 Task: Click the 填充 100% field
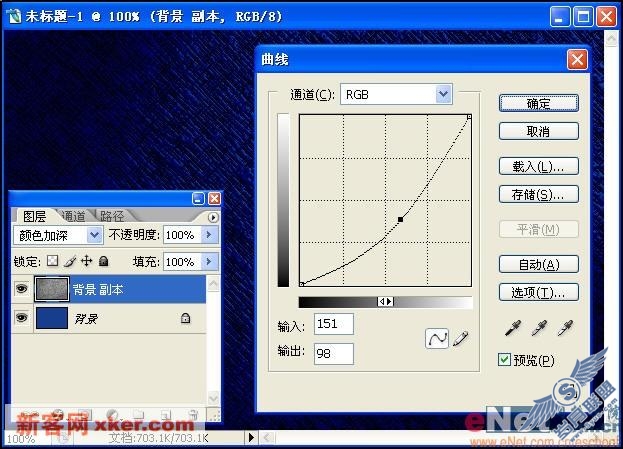[182, 261]
